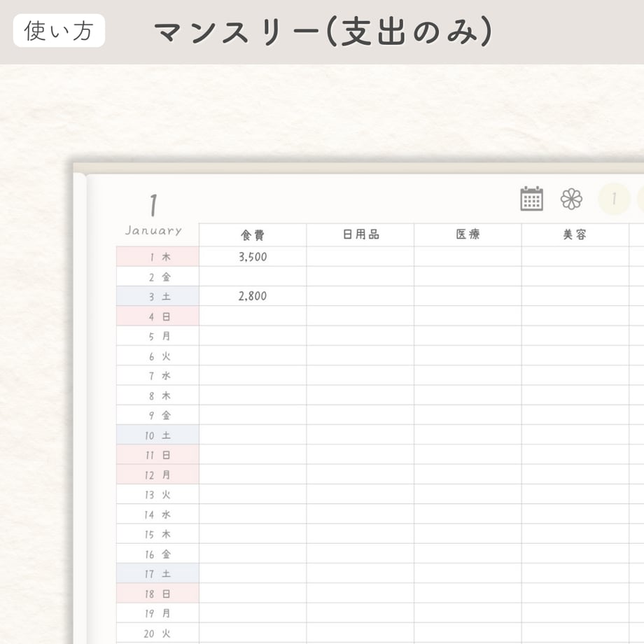Select date row 7 水
Viewport: 644px width, 644px height.
(157, 375)
